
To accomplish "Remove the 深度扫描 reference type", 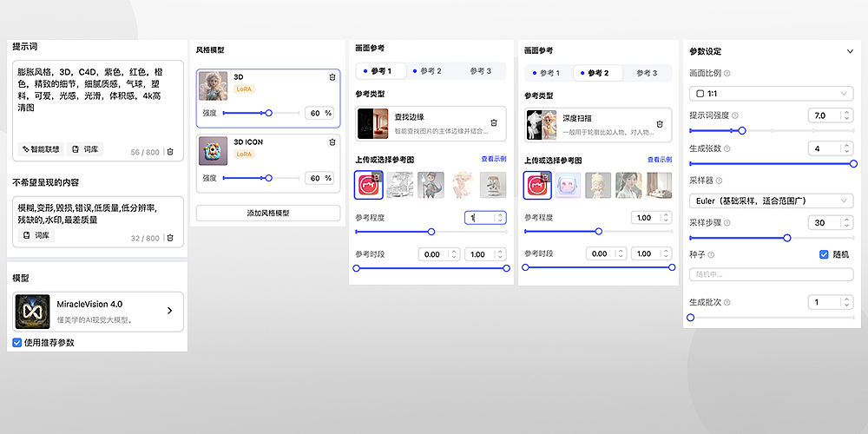I will pos(660,124).
